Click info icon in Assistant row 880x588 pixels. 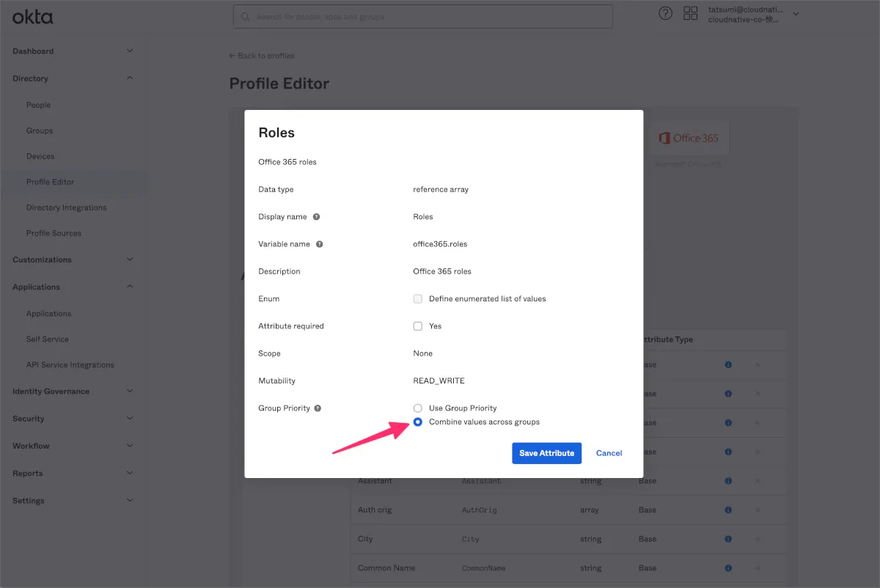pyautogui.click(x=728, y=481)
